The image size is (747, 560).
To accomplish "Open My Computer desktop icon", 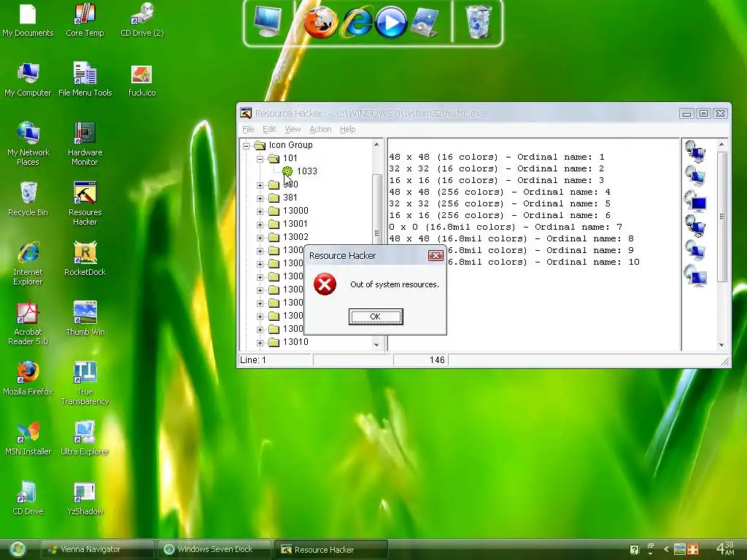I will [28, 79].
